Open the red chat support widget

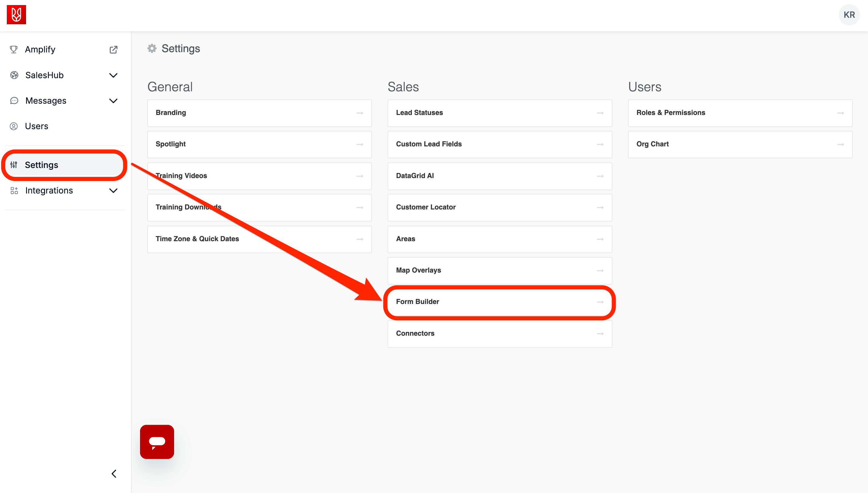pos(157,441)
